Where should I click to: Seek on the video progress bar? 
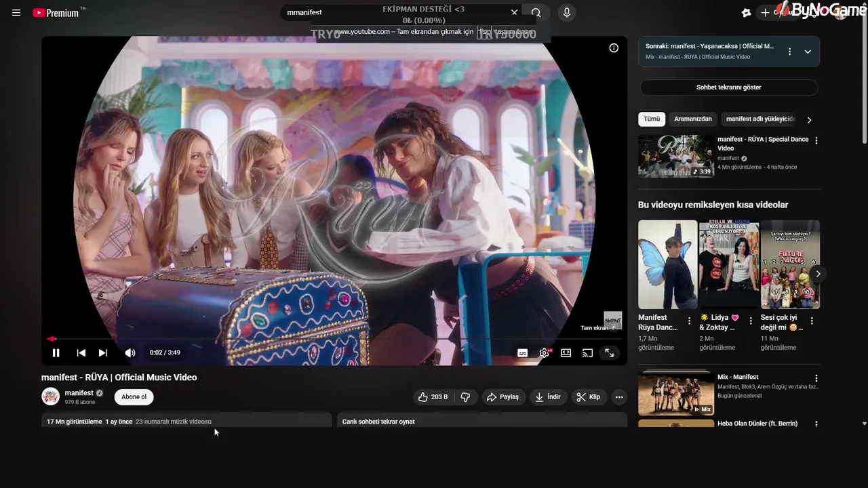point(334,338)
